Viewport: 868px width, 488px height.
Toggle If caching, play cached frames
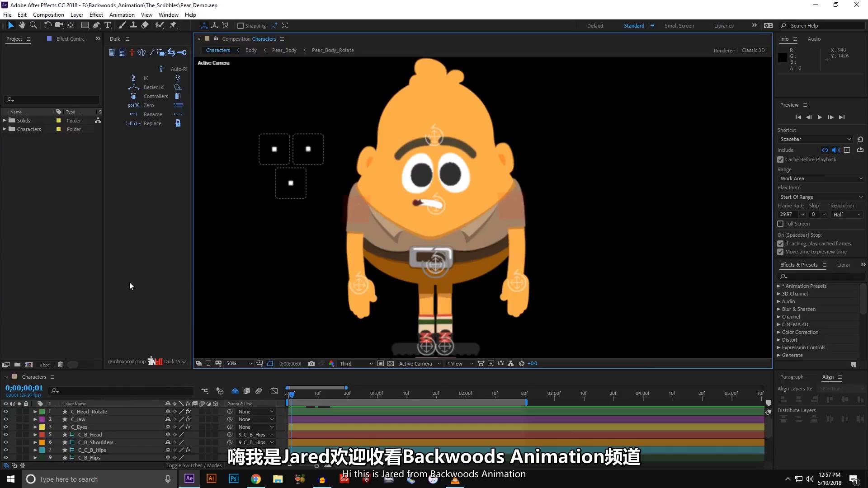pos(780,244)
